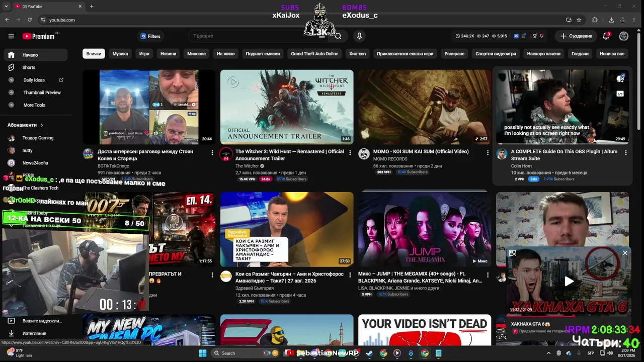The width and height of the screenshot is (644, 362).
Task: Open Shorts in the sidebar
Action: click(x=35, y=67)
